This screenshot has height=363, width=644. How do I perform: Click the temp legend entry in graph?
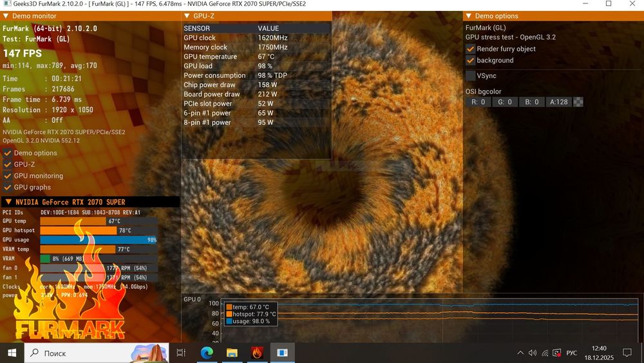(x=248, y=307)
